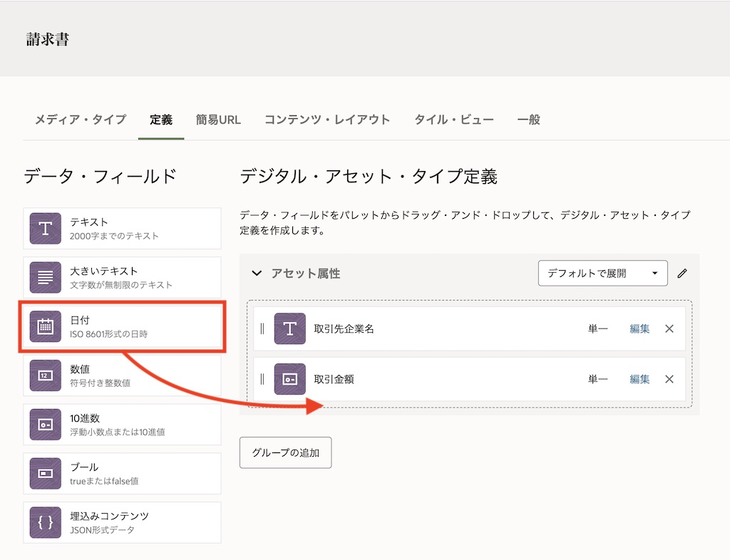The height and width of the screenshot is (560, 730).
Task: Collapse the アセット属性 group chevron
Action: click(257, 274)
